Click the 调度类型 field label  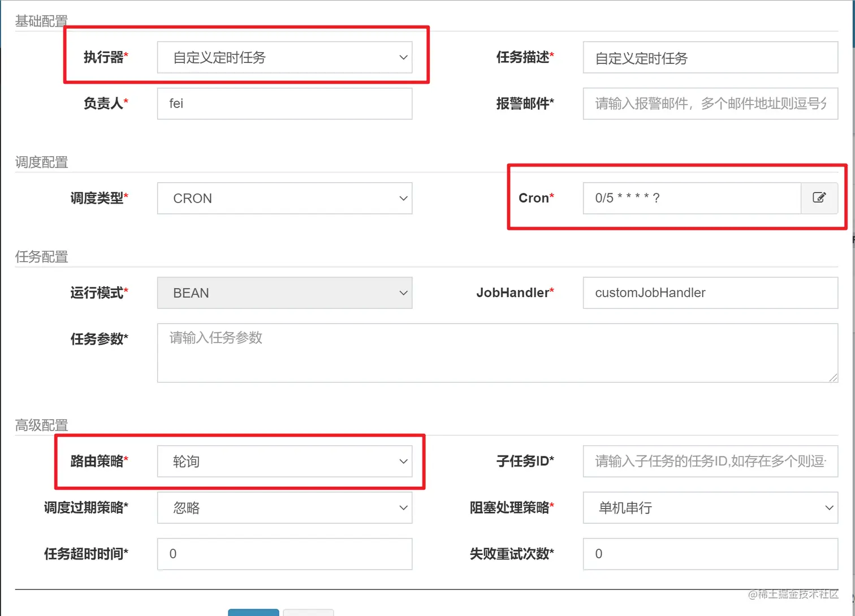(99, 198)
